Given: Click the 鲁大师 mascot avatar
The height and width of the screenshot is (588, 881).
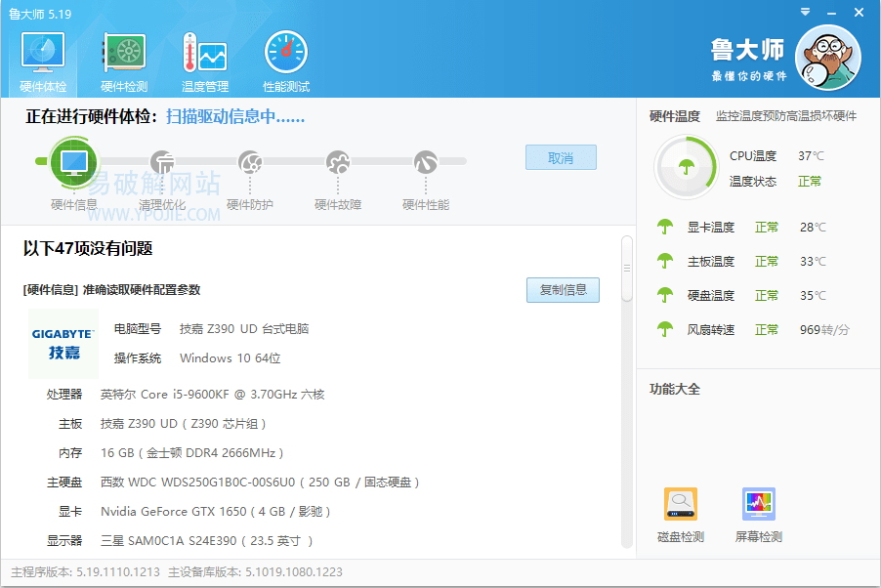Looking at the screenshot, I should click(x=827, y=58).
